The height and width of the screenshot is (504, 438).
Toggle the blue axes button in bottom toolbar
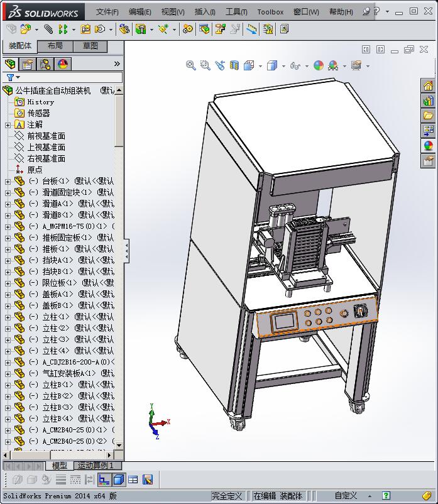(x=104, y=480)
